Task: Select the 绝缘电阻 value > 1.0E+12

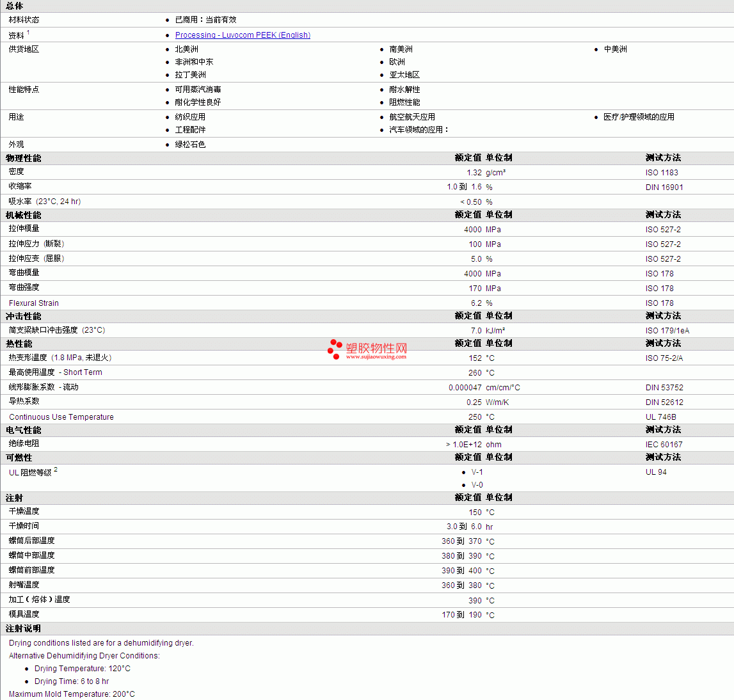Action: click(x=463, y=445)
